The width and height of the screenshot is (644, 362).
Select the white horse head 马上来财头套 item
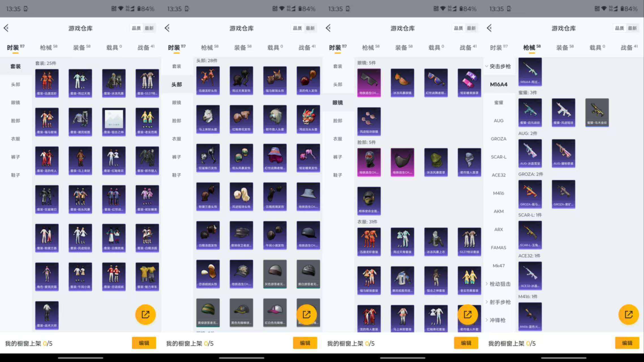pyautogui.click(x=208, y=119)
